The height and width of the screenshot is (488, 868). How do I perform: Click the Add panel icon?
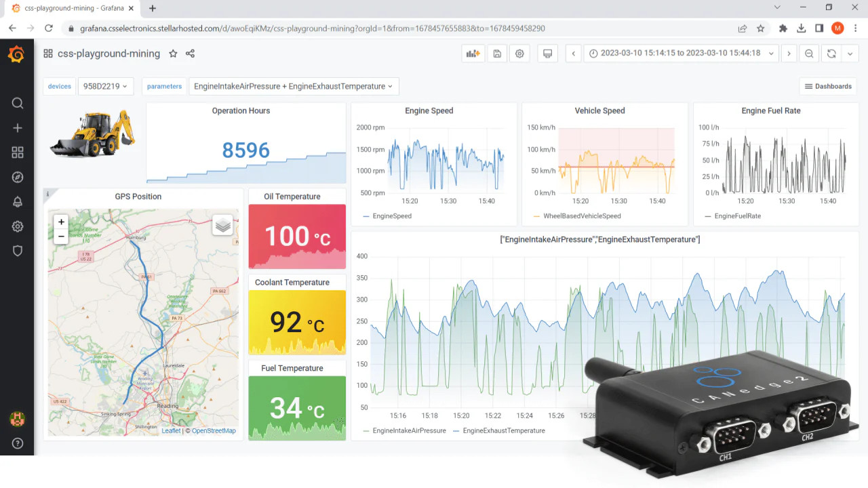click(x=473, y=54)
